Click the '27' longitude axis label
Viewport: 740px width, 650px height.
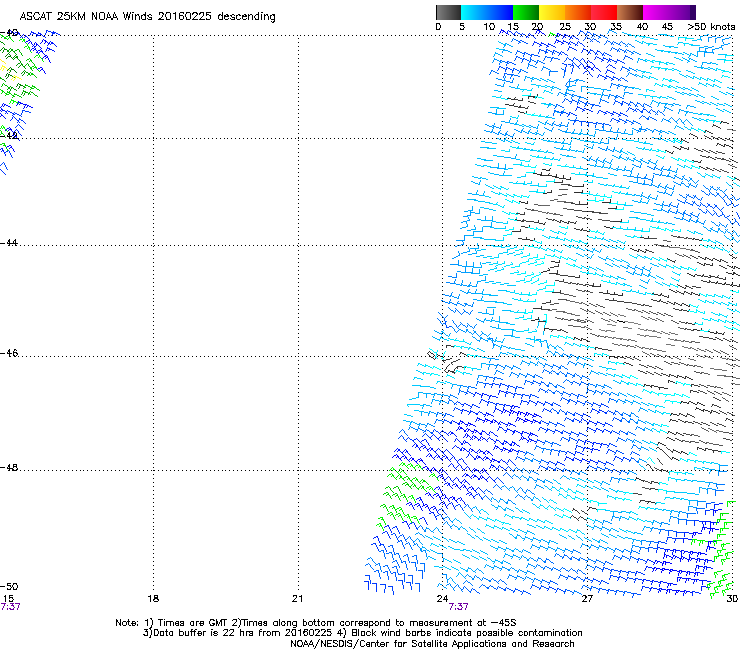587,599
